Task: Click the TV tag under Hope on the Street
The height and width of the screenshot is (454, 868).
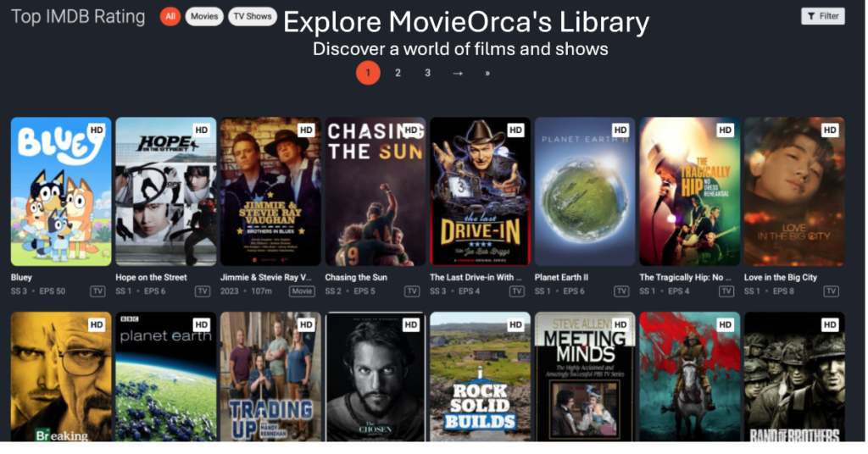Action: coord(203,291)
